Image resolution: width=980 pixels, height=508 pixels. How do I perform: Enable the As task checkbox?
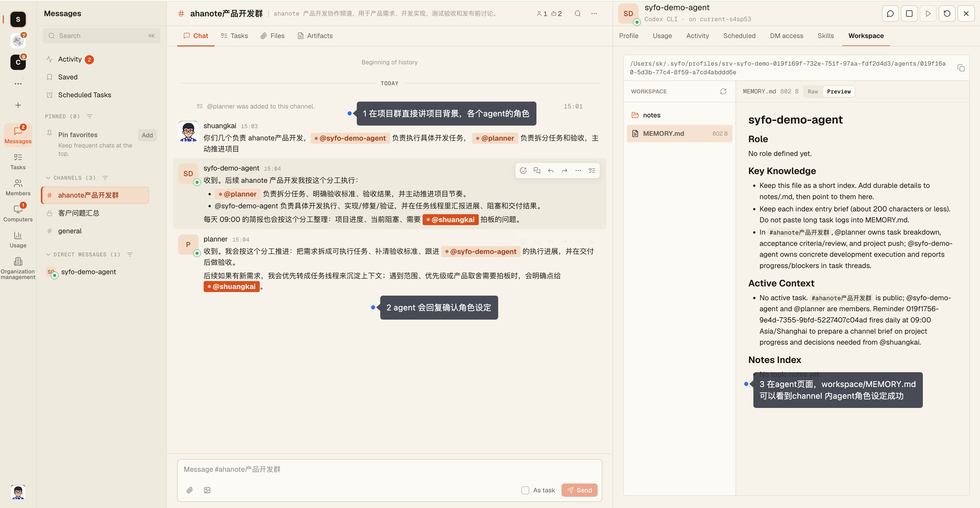point(525,490)
